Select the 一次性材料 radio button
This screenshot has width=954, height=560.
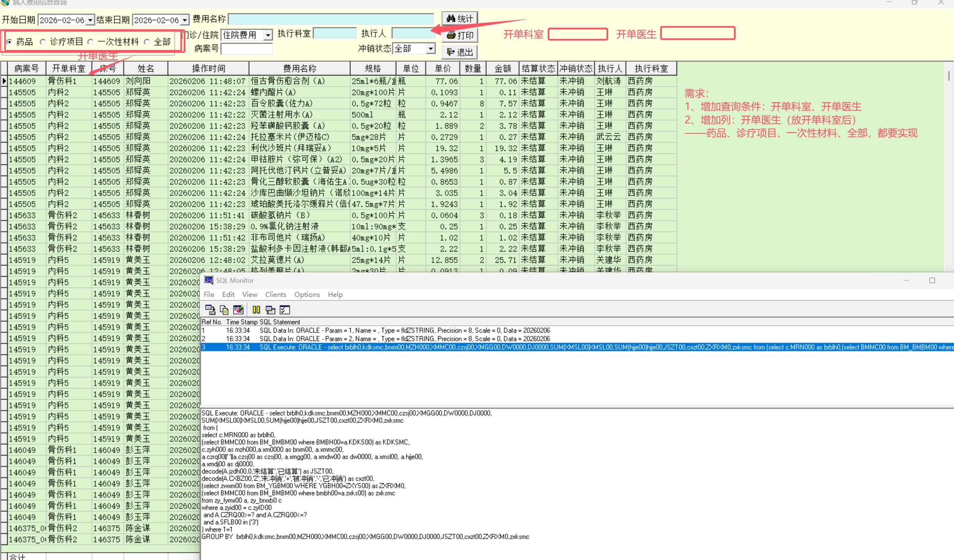coord(91,42)
